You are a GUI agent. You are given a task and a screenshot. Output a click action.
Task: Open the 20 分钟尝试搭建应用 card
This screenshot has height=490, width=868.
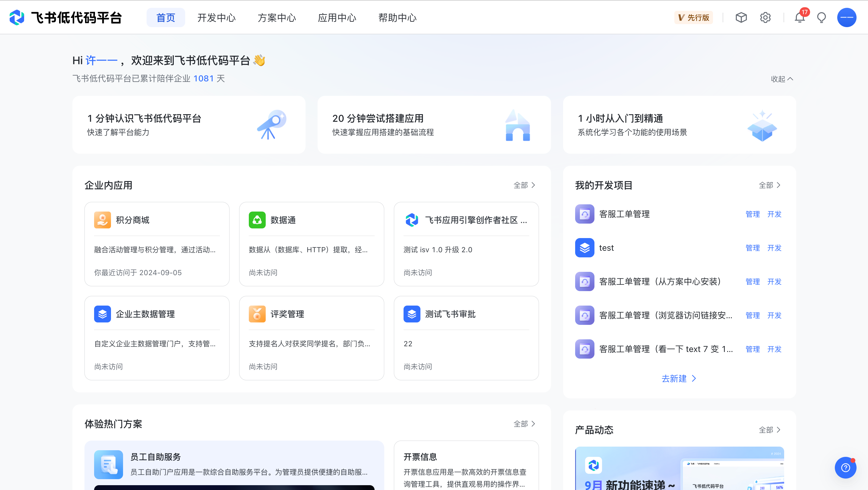(x=434, y=124)
